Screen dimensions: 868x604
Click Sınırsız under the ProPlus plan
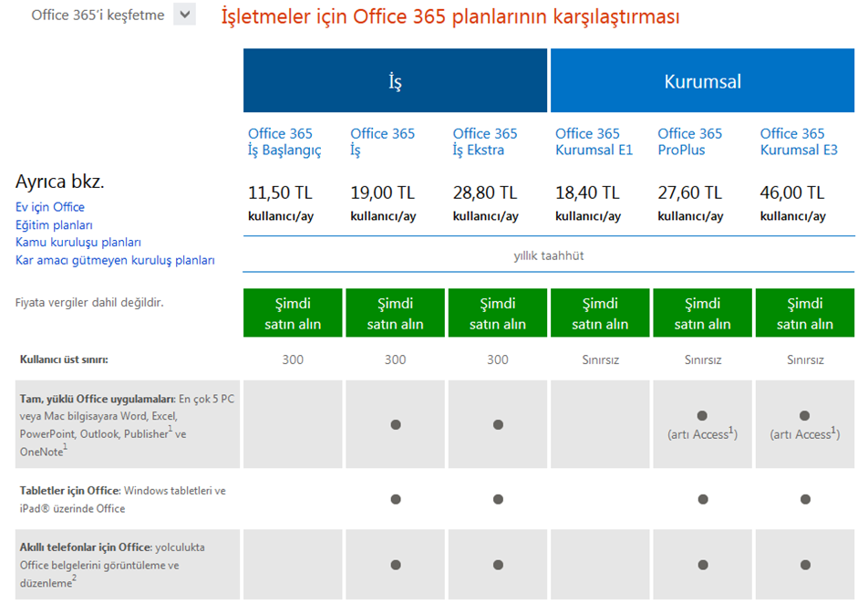pyautogui.click(x=702, y=359)
